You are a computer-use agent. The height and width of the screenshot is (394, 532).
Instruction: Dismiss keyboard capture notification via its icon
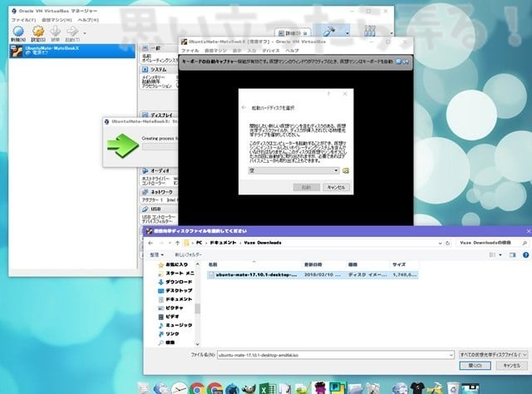(x=405, y=61)
